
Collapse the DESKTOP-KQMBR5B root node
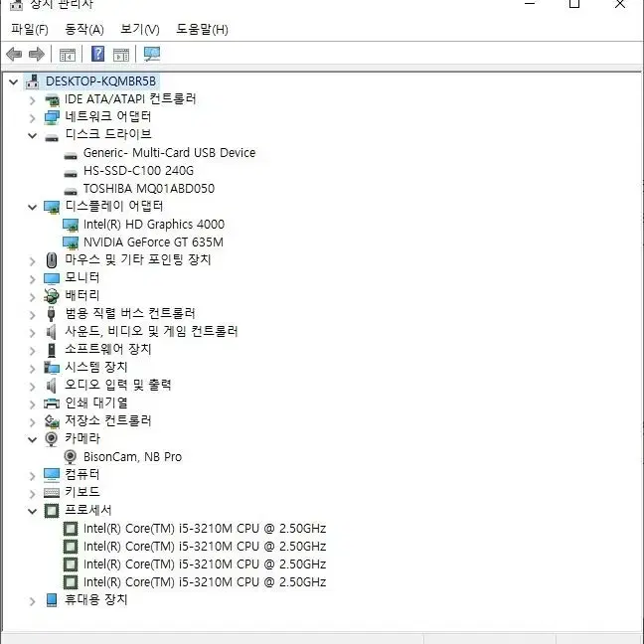pos(14,81)
